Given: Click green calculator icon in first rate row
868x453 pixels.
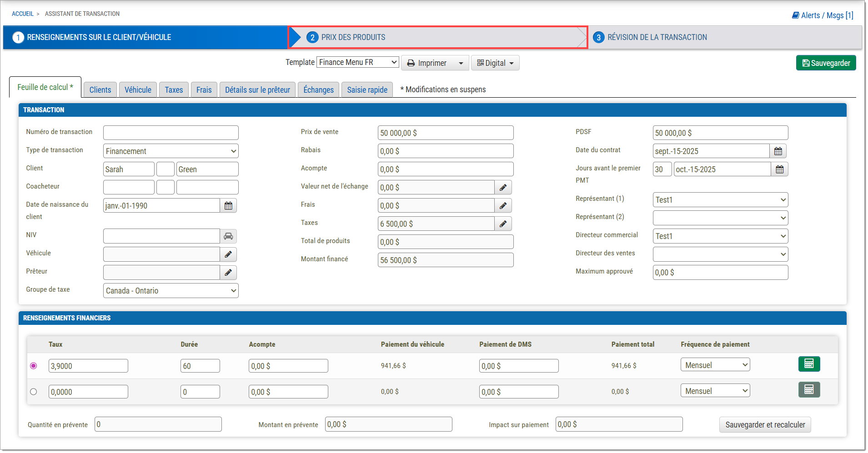Looking at the screenshot, I should click(809, 364).
